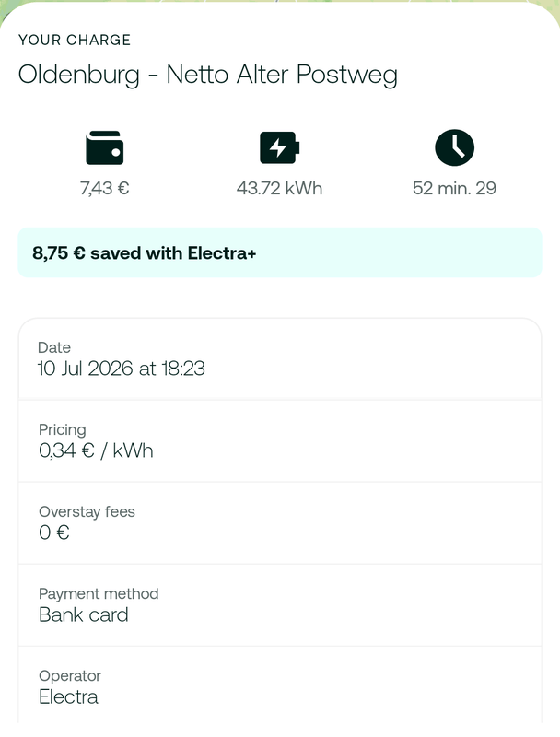The height and width of the screenshot is (737, 560).
Task: Tap the Date row
Action: 280,359
